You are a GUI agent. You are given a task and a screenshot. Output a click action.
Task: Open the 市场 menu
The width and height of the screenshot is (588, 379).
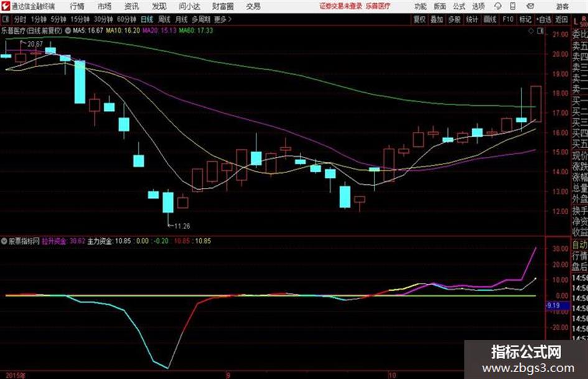105,6
